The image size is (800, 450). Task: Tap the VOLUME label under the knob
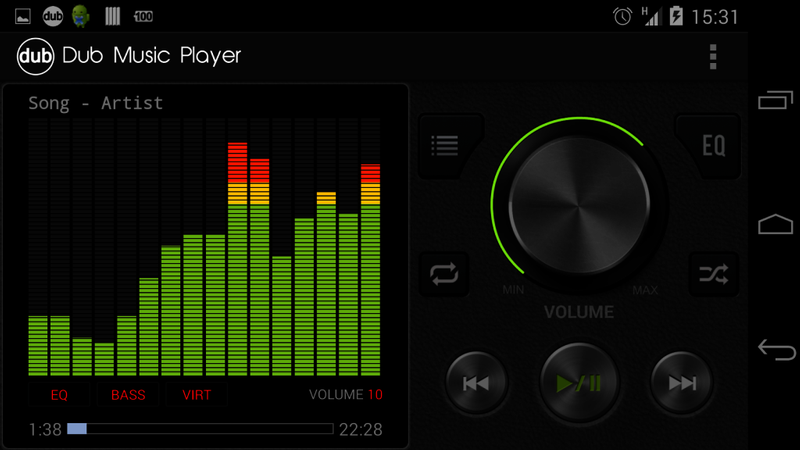pyautogui.click(x=579, y=312)
